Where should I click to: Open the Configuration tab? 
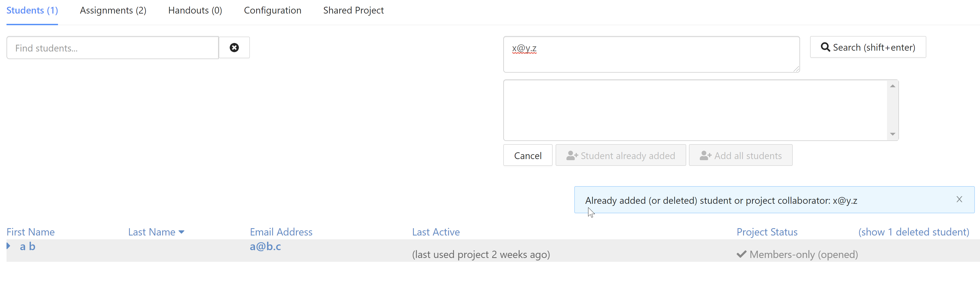click(272, 10)
